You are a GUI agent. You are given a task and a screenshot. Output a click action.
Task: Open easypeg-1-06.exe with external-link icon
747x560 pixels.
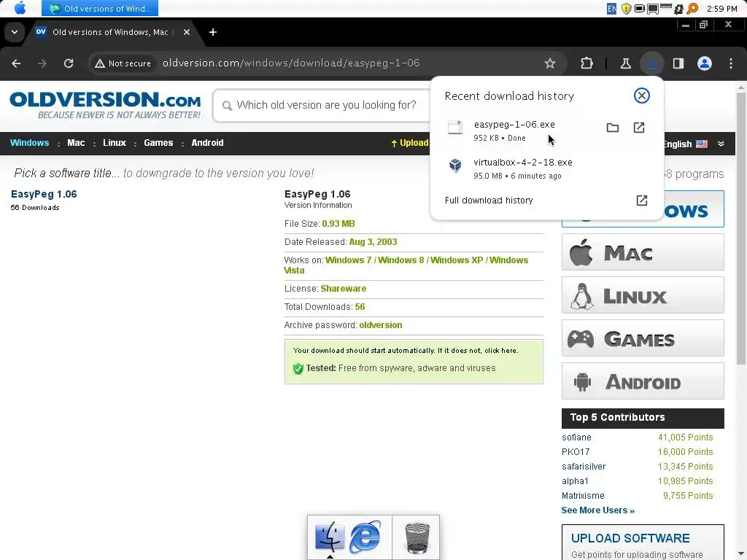pyautogui.click(x=639, y=128)
